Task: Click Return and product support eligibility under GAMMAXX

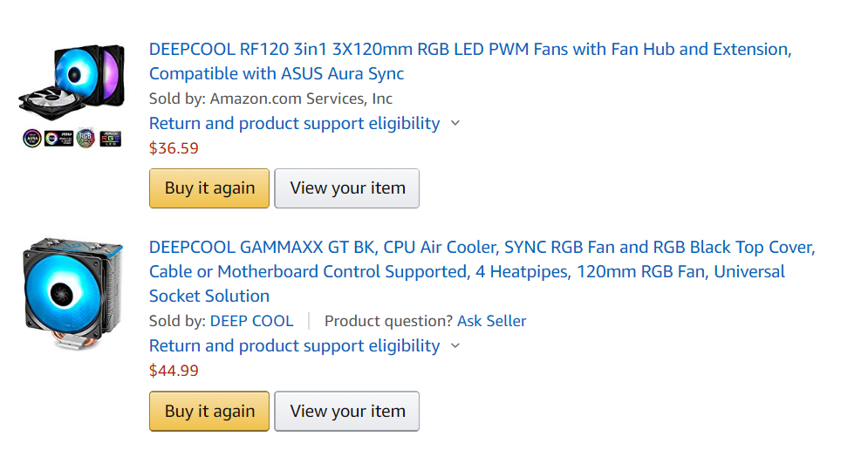Action: pos(295,345)
